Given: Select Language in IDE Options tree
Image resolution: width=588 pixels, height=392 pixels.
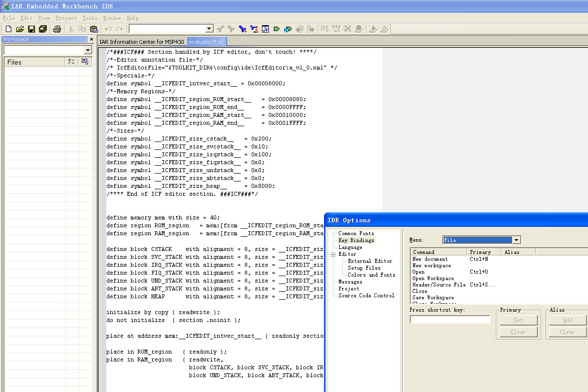Looking at the screenshot, I should tap(350, 247).
